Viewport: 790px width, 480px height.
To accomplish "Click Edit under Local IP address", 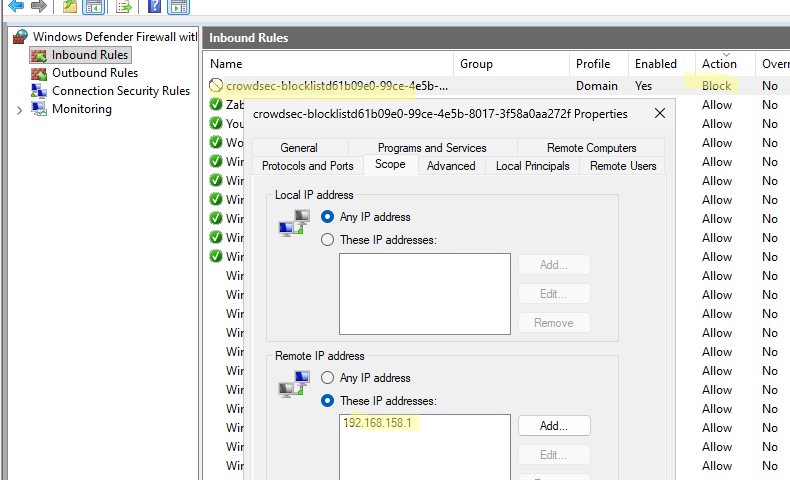I will coord(554,294).
